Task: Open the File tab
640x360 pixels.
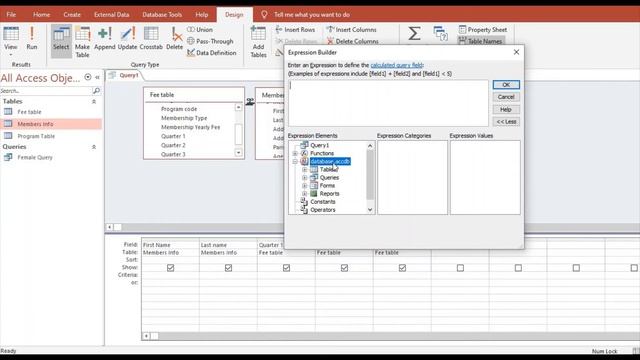Action: pyautogui.click(x=11, y=15)
